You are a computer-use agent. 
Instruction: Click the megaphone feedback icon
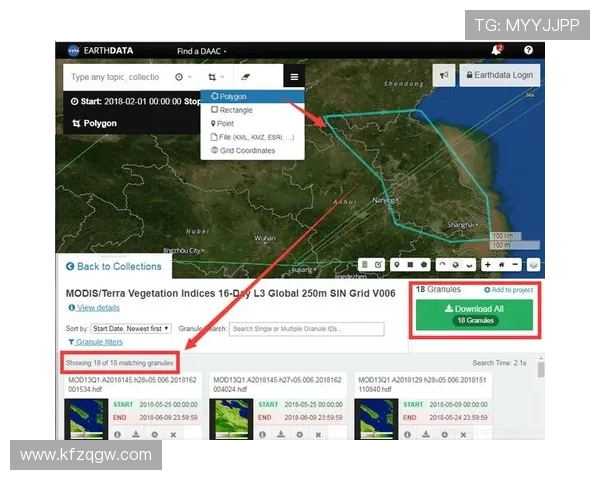coord(444,75)
